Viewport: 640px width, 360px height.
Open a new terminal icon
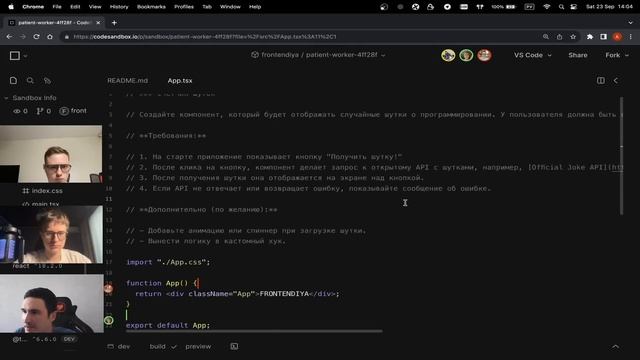[234, 347]
